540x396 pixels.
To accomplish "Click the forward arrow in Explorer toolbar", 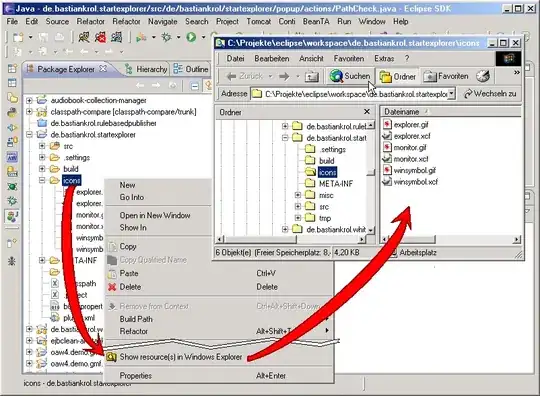I will pyautogui.click(x=284, y=76).
